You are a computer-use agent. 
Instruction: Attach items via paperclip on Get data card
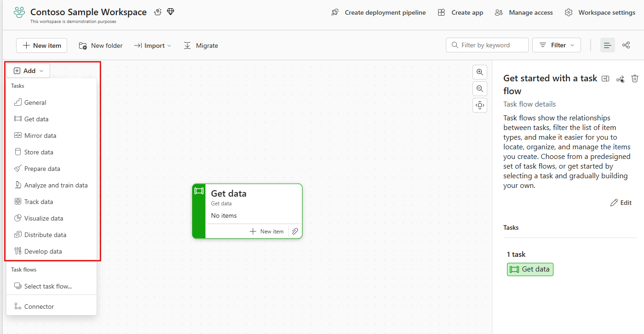pyautogui.click(x=295, y=231)
